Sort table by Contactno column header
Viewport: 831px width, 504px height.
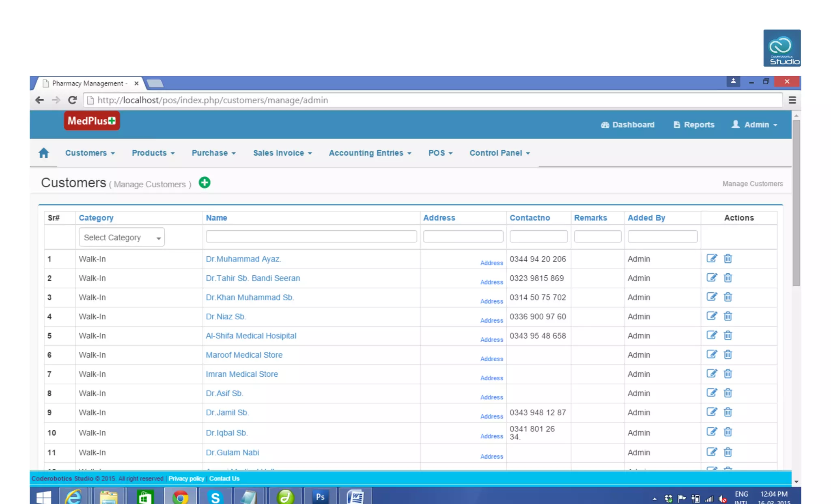click(x=530, y=218)
